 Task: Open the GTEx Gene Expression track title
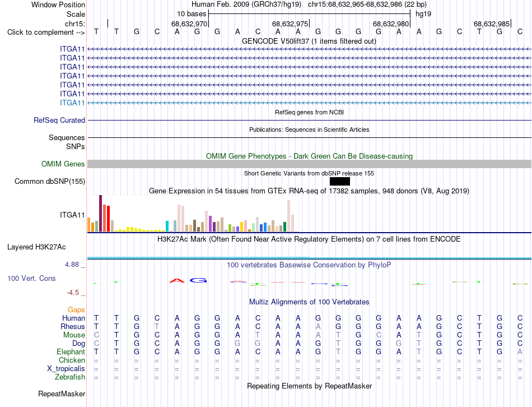[x=309, y=191]
